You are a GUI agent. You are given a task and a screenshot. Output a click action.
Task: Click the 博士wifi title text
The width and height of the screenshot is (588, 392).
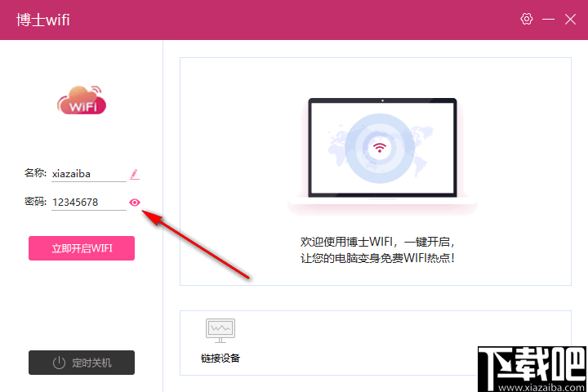point(43,20)
